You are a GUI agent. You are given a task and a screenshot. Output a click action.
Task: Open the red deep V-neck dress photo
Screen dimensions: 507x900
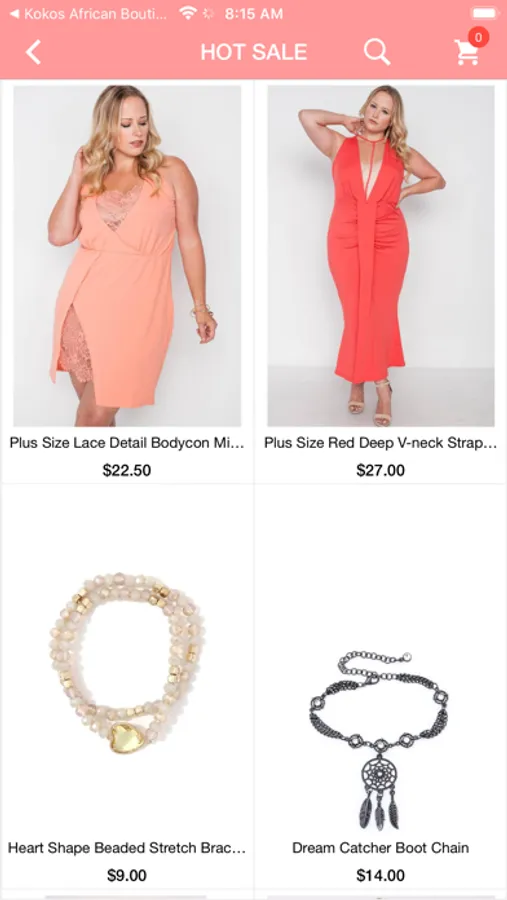pos(381,256)
